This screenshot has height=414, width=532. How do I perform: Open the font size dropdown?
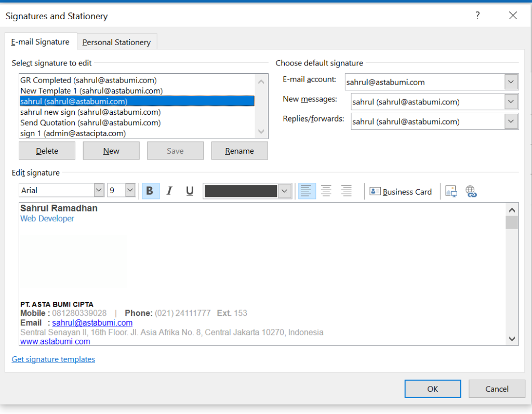click(130, 191)
